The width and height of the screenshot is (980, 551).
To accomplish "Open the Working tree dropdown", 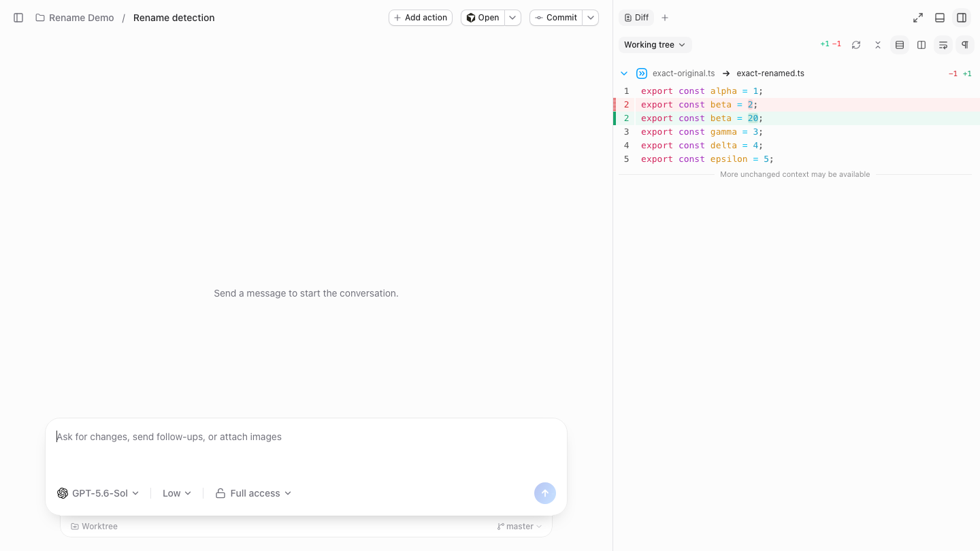I will [x=655, y=45].
